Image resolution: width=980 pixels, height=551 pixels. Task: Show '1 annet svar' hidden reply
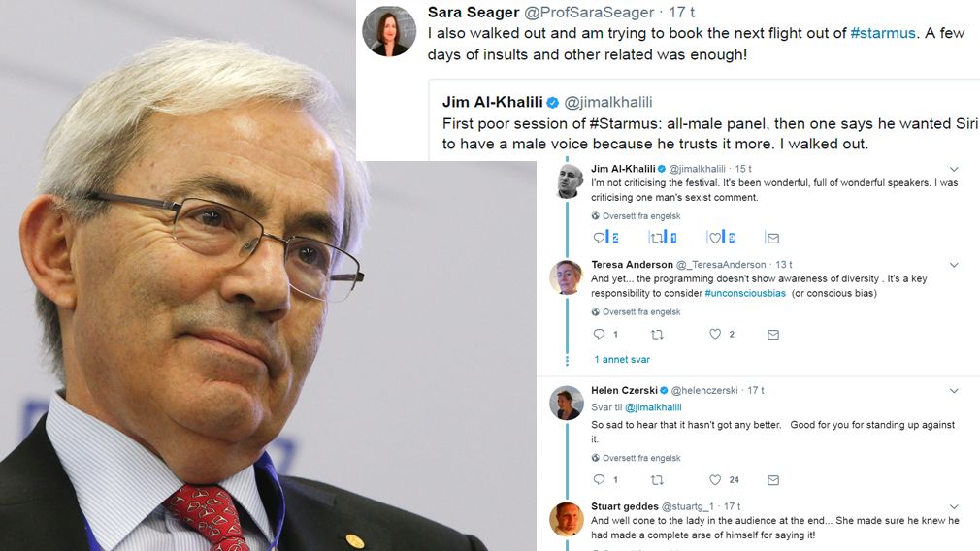coord(622,359)
